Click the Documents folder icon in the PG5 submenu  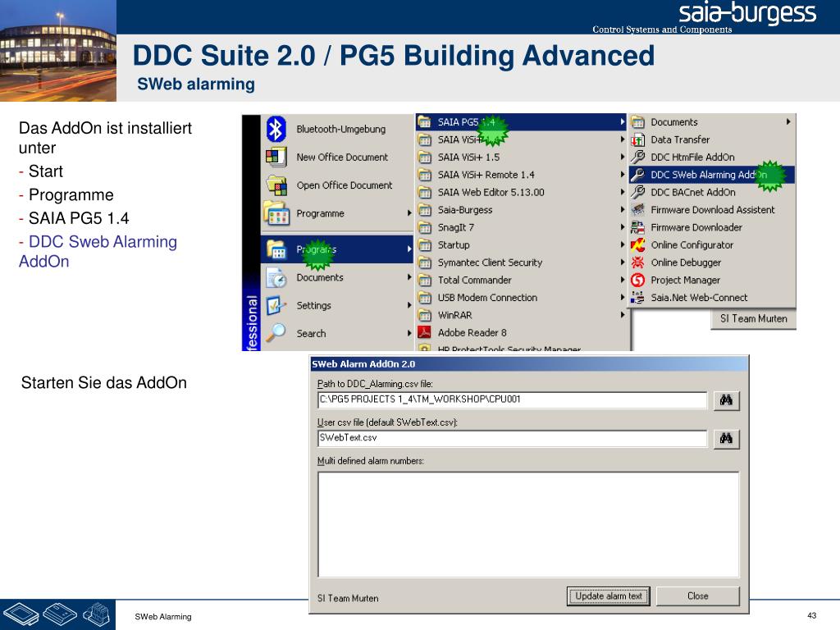(637, 122)
